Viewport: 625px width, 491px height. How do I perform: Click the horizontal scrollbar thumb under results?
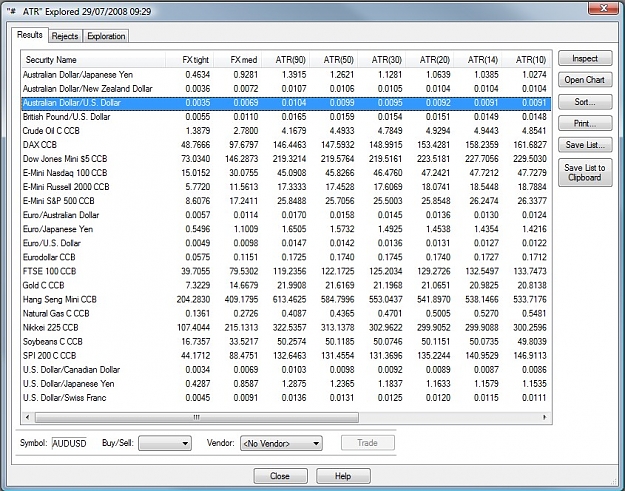click(x=197, y=417)
